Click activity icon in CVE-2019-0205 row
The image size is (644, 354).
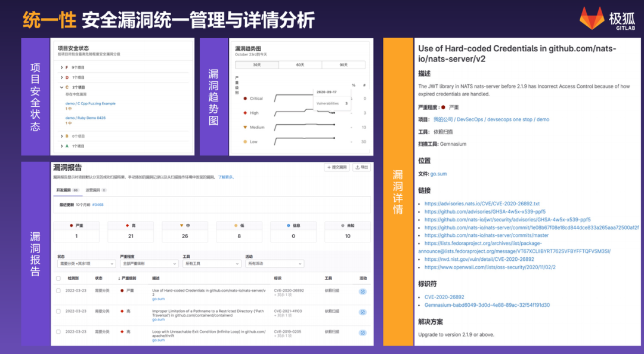pos(363,333)
